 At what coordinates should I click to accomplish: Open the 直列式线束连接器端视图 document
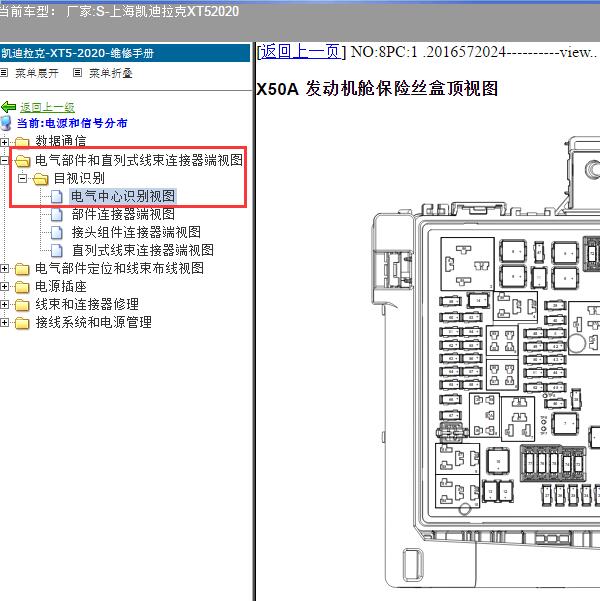pos(143,250)
